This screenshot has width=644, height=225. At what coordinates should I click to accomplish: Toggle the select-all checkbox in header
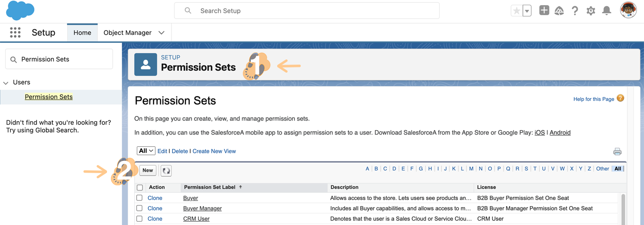point(140,188)
